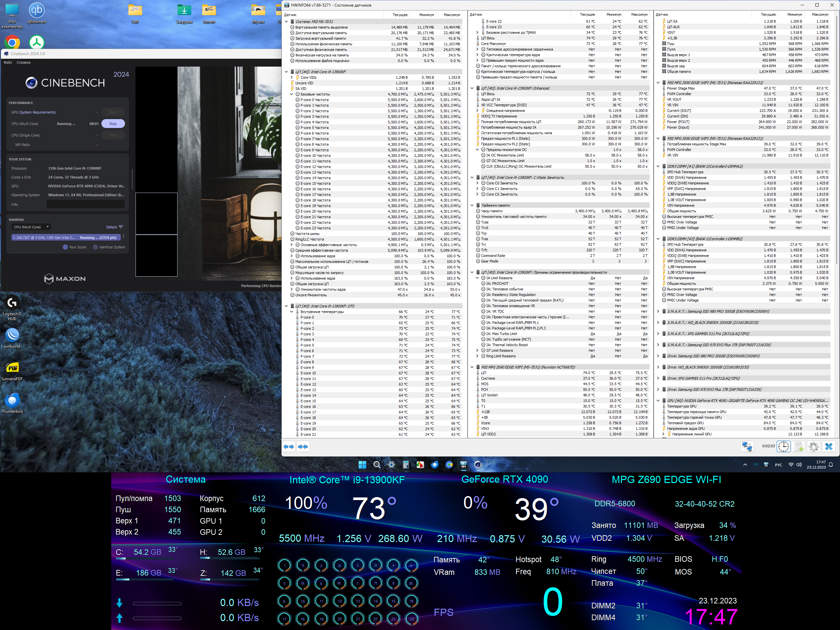Open the Файл menu in Cinebench

(8, 62)
